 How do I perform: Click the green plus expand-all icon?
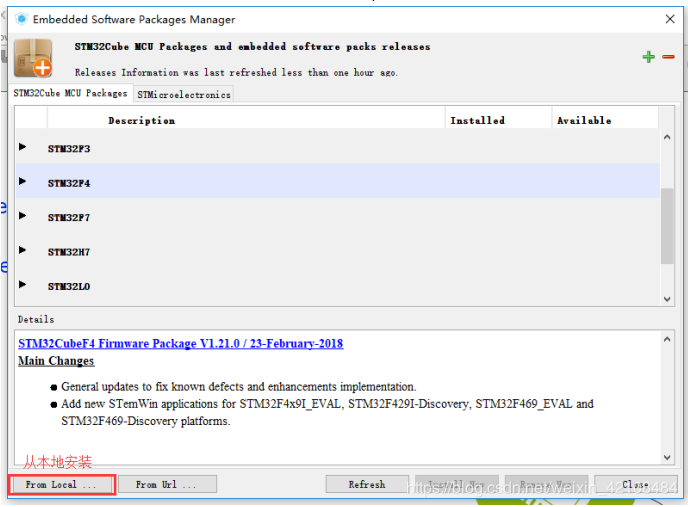pyautogui.click(x=648, y=57)
